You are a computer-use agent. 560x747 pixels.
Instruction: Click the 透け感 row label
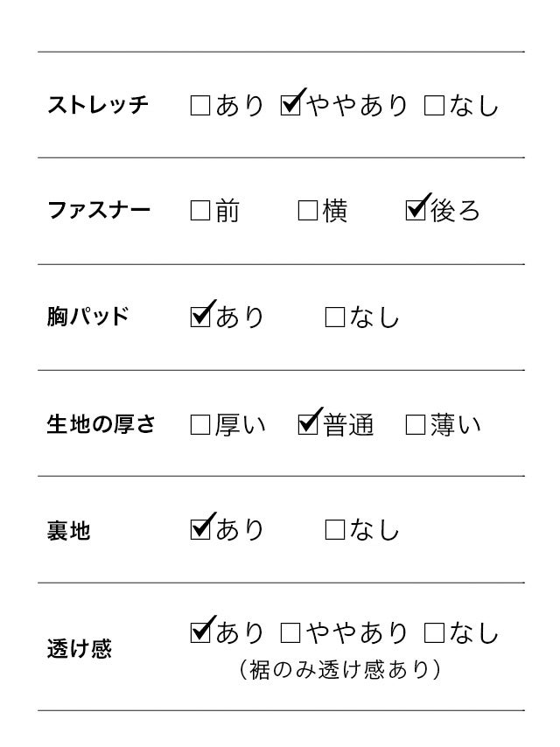80,650
